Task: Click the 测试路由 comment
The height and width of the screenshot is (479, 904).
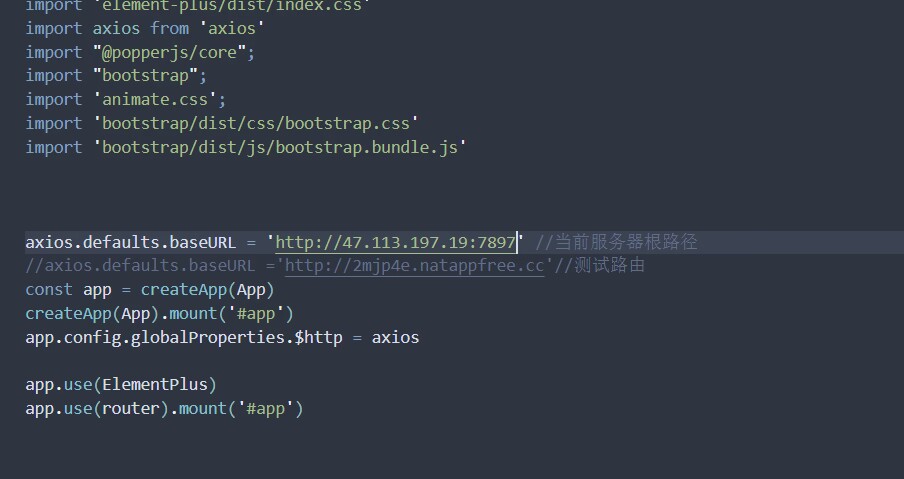Action: pyautogui.click(x=599, y=266)
